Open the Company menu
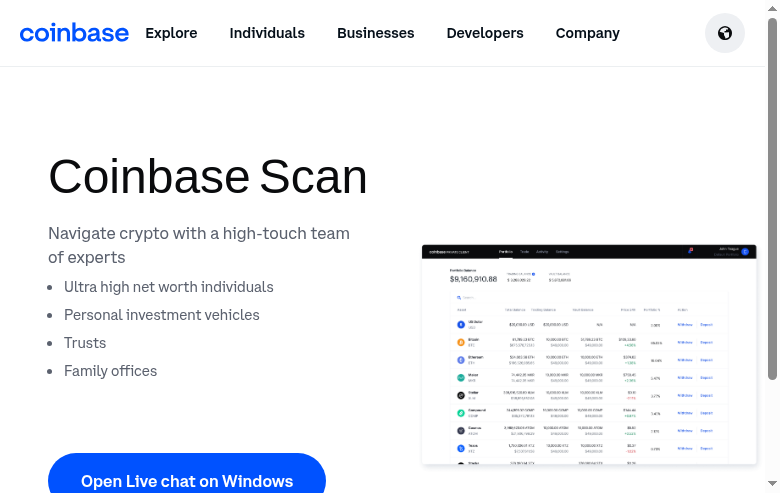Viewport: 780px width, 493px height. 587,33
